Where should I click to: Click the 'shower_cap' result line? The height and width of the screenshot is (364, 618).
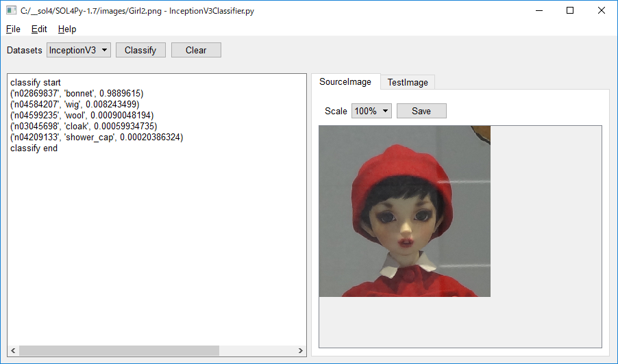pos(97,138)
